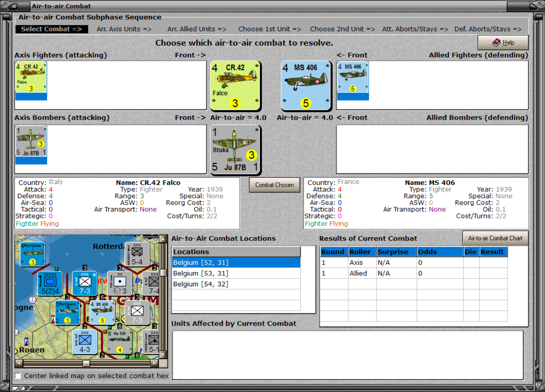
Task: Select the 'Def. Aborts/Stays =>' subphase step
Action: [488, 29]
